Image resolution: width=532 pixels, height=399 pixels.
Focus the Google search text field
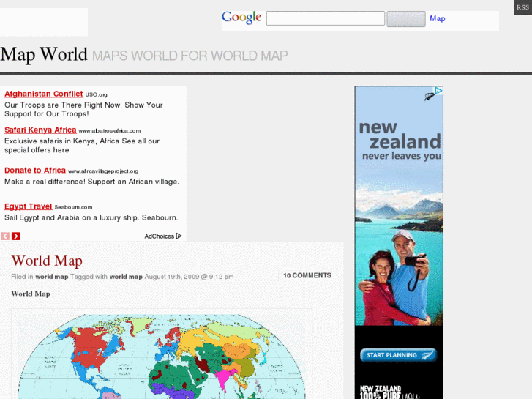326,18
